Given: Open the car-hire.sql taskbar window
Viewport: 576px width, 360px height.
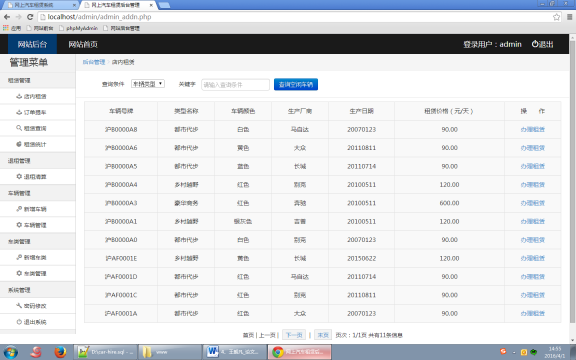Looking at the screenshot, I should pyautogui.click(x=106, y=352).
